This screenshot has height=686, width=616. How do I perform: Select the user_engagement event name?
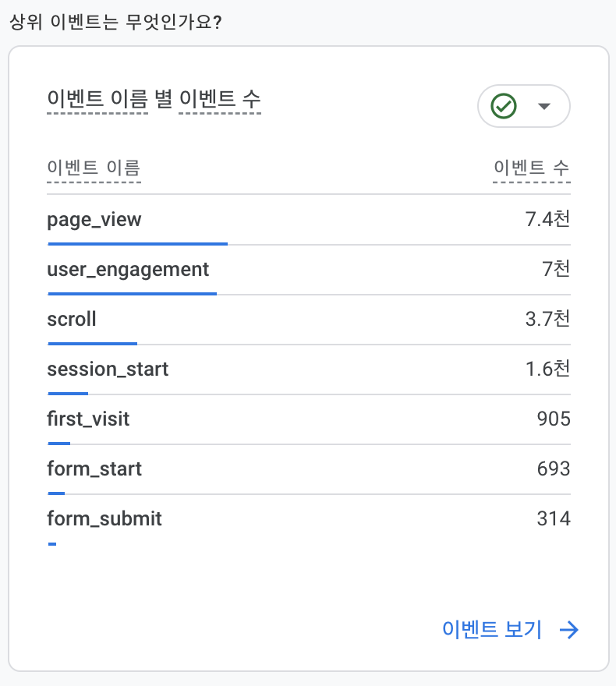click(x=128, y=269)
